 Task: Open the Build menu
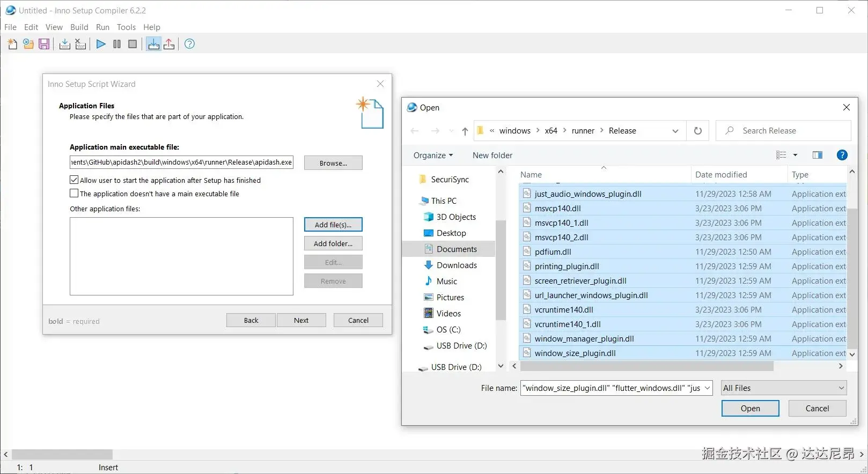pyautogui.click(x=79, y=27)
